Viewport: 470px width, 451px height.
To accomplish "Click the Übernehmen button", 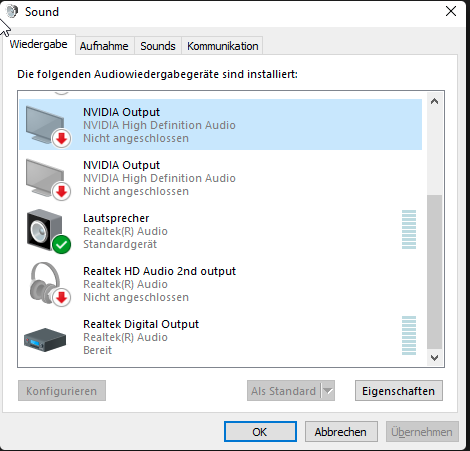I will coord(422,432).
